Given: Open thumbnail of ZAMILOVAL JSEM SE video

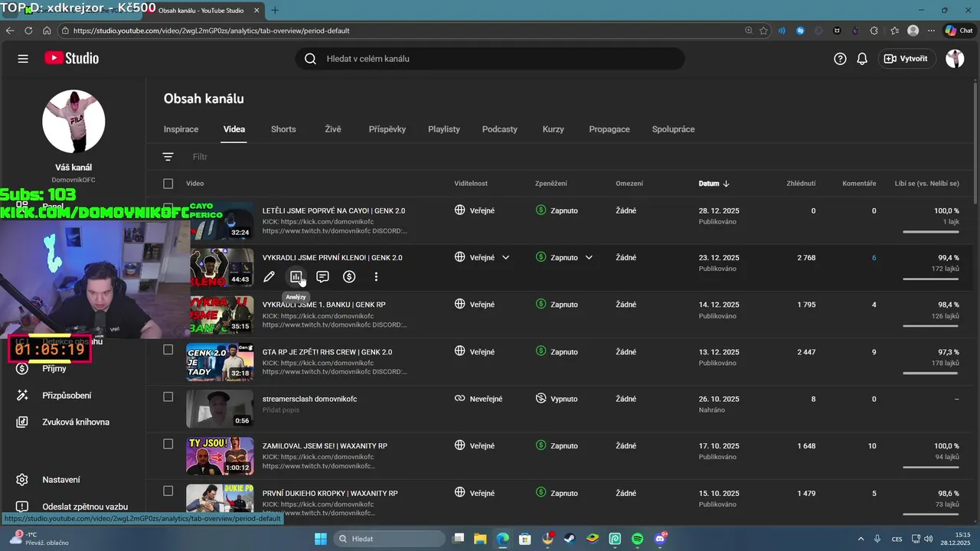Looking at the screenshot, I should tap(220, 456).
